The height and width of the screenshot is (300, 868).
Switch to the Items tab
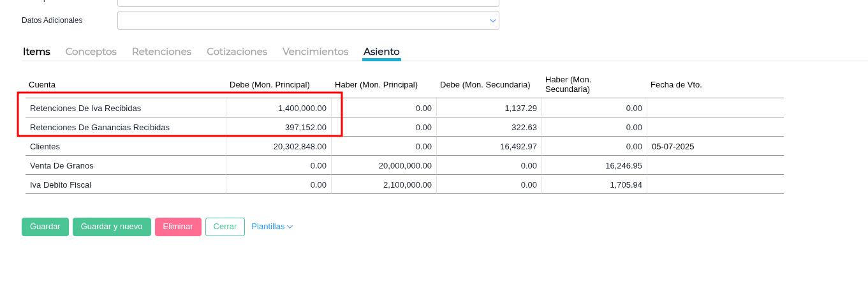(36, 52)
